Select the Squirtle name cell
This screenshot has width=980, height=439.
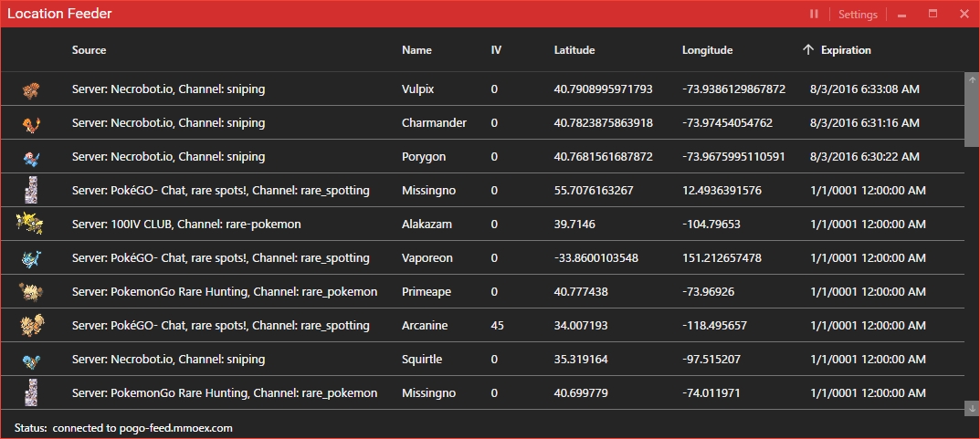(x=421, y=359)
